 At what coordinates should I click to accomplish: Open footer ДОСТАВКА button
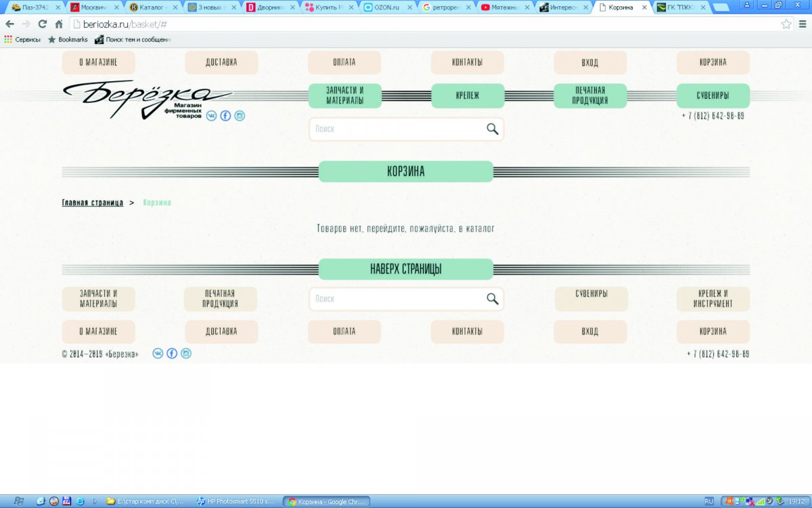click(x=221, y=332)
